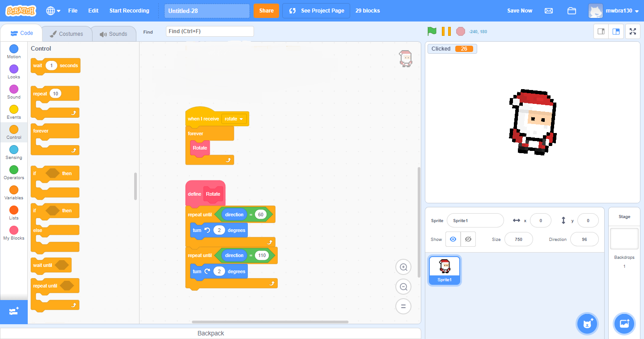Image resolution: width=644 pixels, height=339 pixels.
Task: Switch to large stage layout
Action: (x=616, y=31)
